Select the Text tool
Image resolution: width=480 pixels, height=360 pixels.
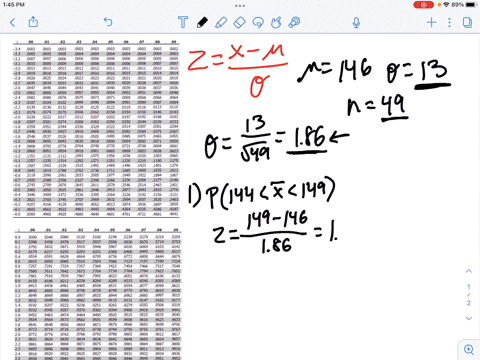click(183, 22)
